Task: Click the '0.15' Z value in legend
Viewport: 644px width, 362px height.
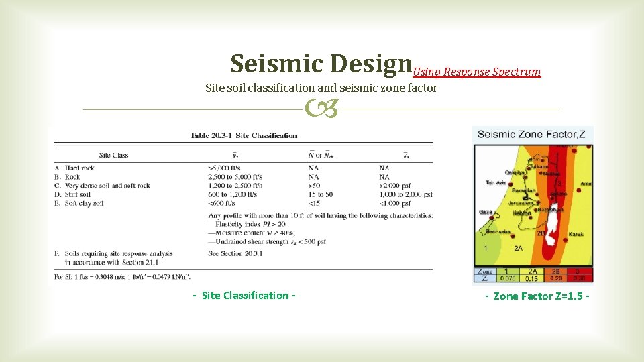Action: click(x=532, y=278)
